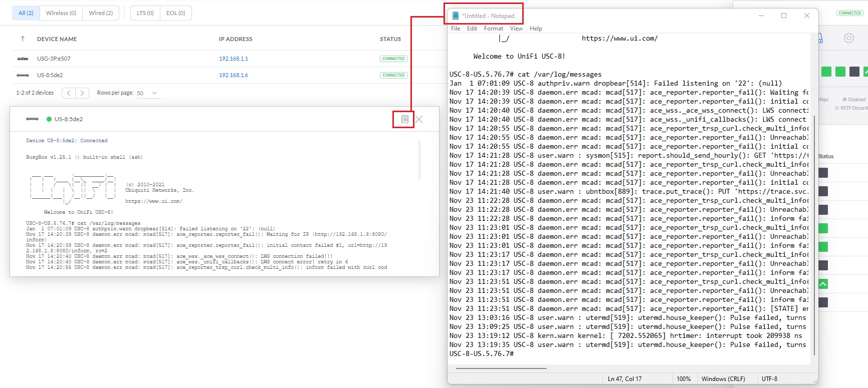This screenshot has width=868, height=388.
Task: Click the https://www.ui.com/ text in the terminal panel
Action: 154,201
